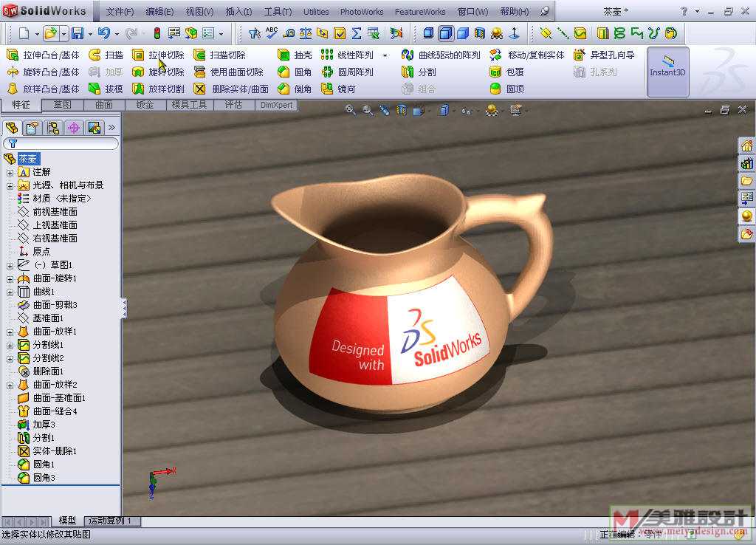Switch to the 曲面 CommandManager tab
Viewport: 756px width, 545px height.
tap(103, 105)
